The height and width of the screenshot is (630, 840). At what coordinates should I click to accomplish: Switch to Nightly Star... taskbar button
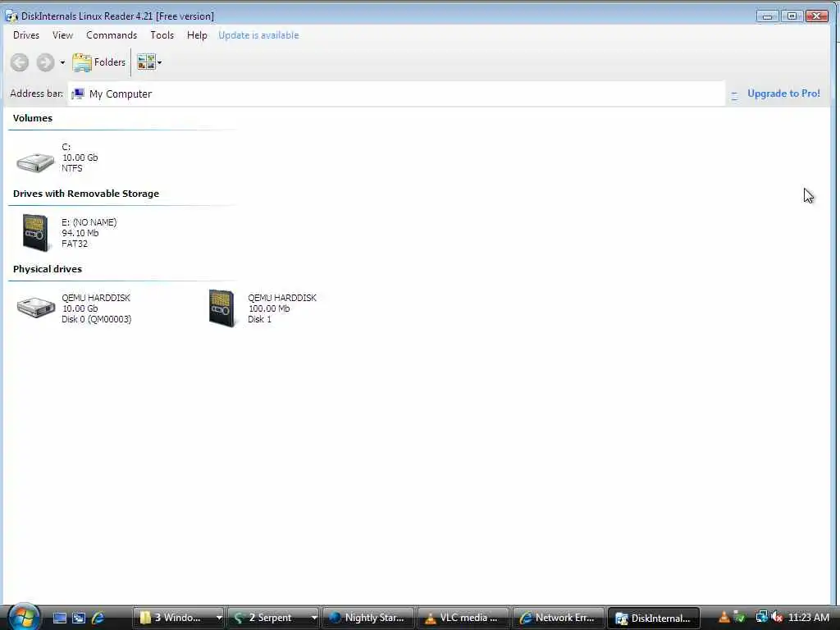pos(368,618)
